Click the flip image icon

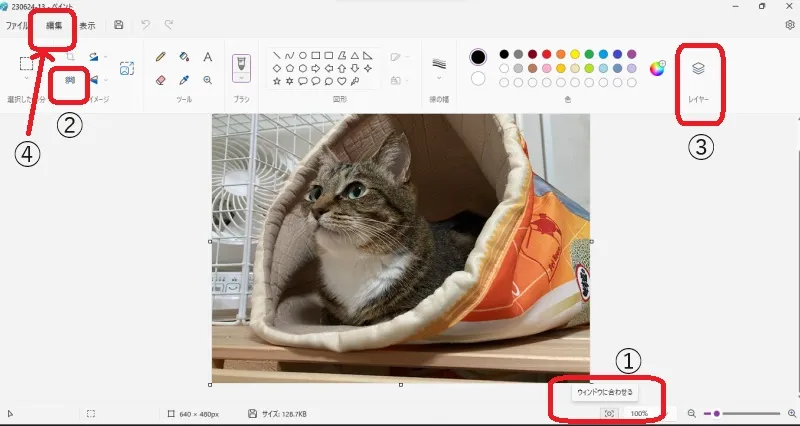tap(93, 80)
